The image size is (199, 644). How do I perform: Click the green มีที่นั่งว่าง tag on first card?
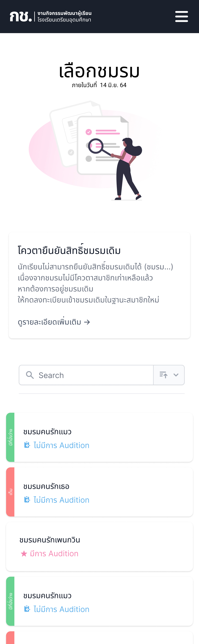click(10, 437)
